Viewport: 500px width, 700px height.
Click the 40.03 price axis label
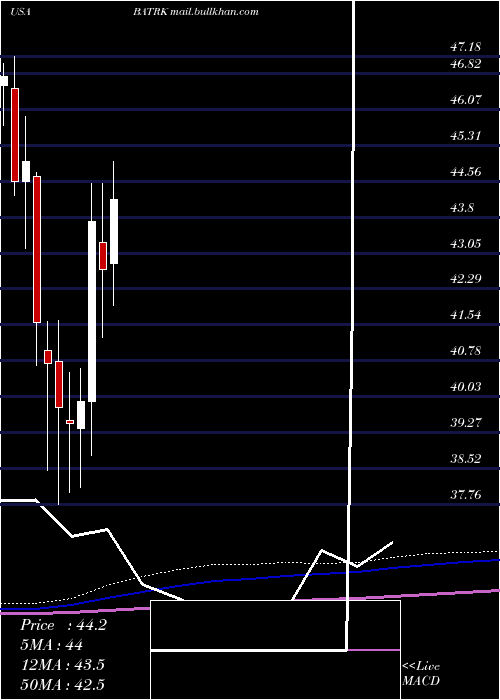[x=466, y=387]
